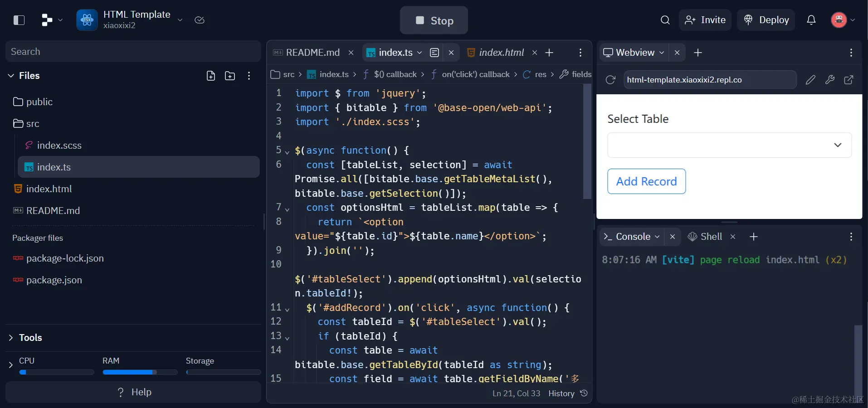Screen dimensions: 868x408
Task: Open the search magnifier icon
Action: pyautogui.click(x=665, y=20)
